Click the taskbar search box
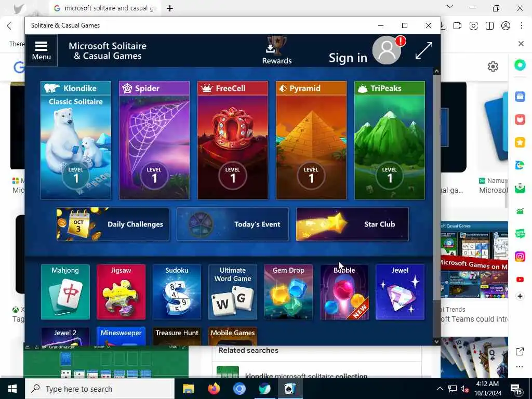This screenshot has height=399, width=532. point(100,389)
